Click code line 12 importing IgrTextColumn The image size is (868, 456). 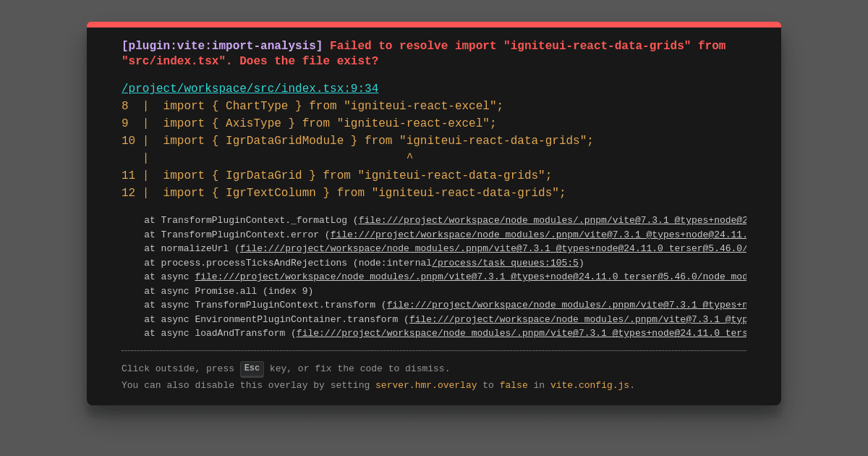(344, 193)
